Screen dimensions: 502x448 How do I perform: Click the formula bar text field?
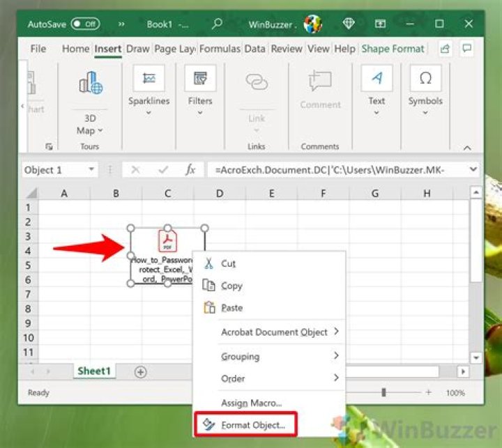[337, 170]
